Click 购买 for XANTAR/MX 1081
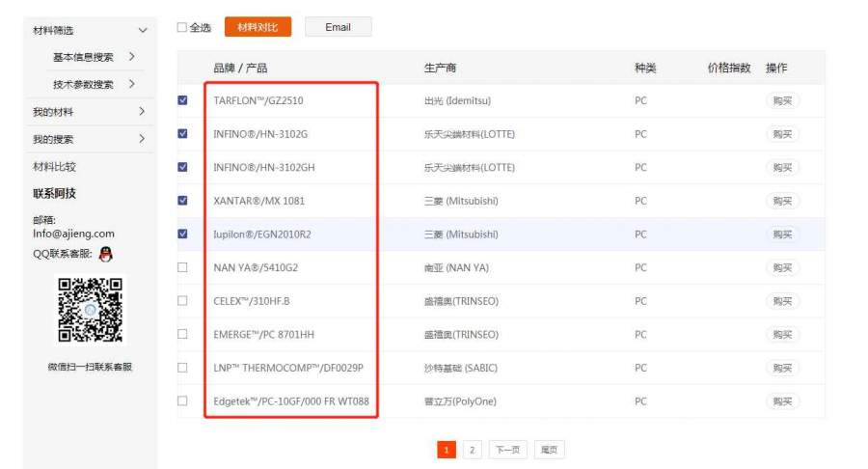This screenshot has height=469, width=868. coord(782,201)
